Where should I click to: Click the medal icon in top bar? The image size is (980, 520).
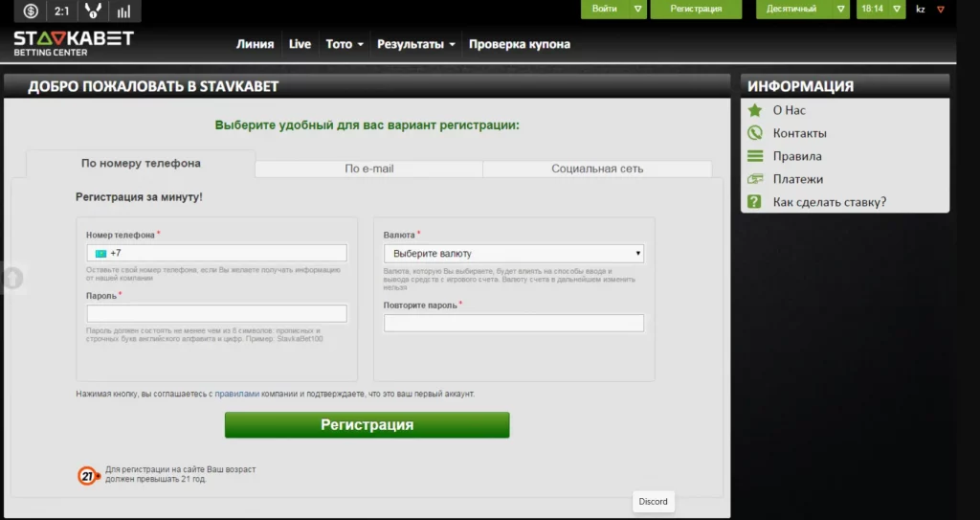pos(93,11)
